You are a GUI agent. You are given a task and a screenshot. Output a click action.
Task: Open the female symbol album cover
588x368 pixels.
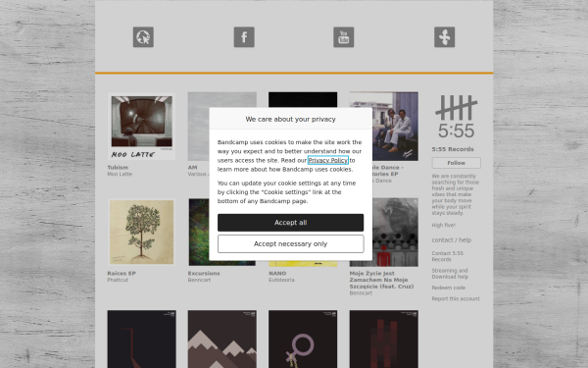(303, 340)
